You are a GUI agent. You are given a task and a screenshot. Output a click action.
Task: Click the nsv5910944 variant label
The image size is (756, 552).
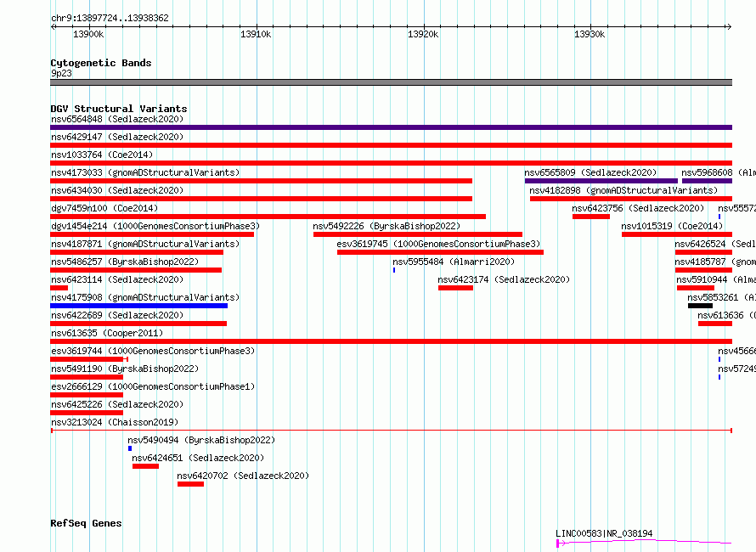pos(716,279)
